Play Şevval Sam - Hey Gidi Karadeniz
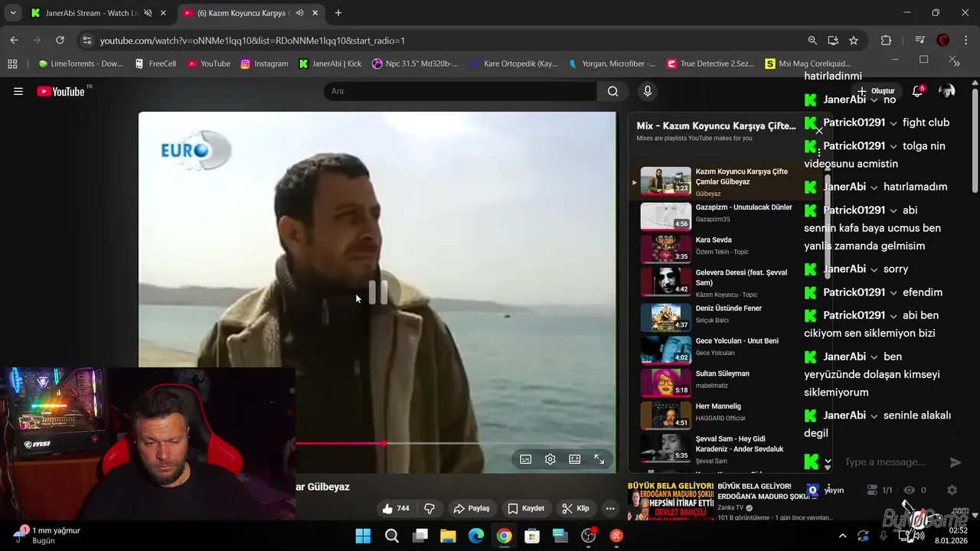Image resolution: width=980 pixels, height=551 pixels. 727,448
